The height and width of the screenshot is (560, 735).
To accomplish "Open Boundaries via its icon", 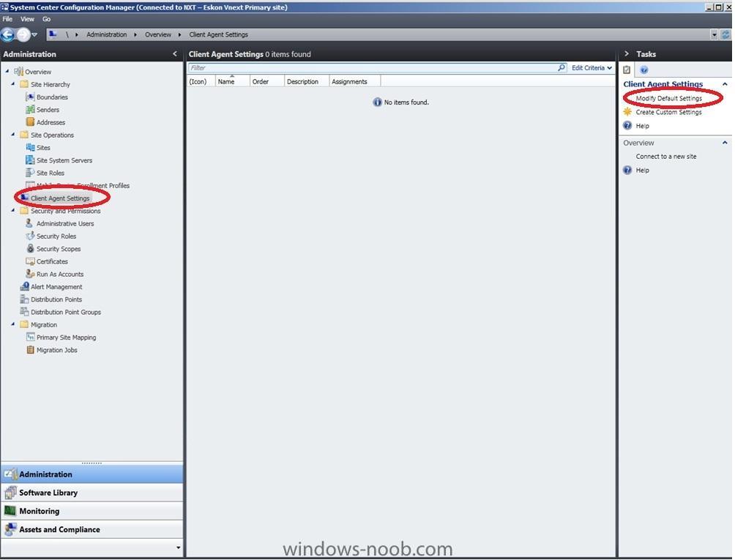I will pyautogui.click(x=30, y=97).
